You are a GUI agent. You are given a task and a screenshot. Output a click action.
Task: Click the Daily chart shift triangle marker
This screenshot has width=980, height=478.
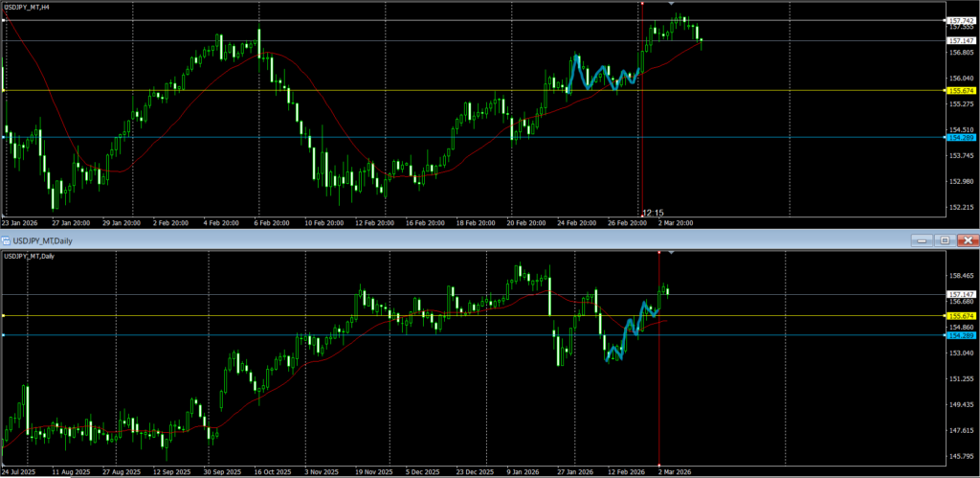(670, 253)
